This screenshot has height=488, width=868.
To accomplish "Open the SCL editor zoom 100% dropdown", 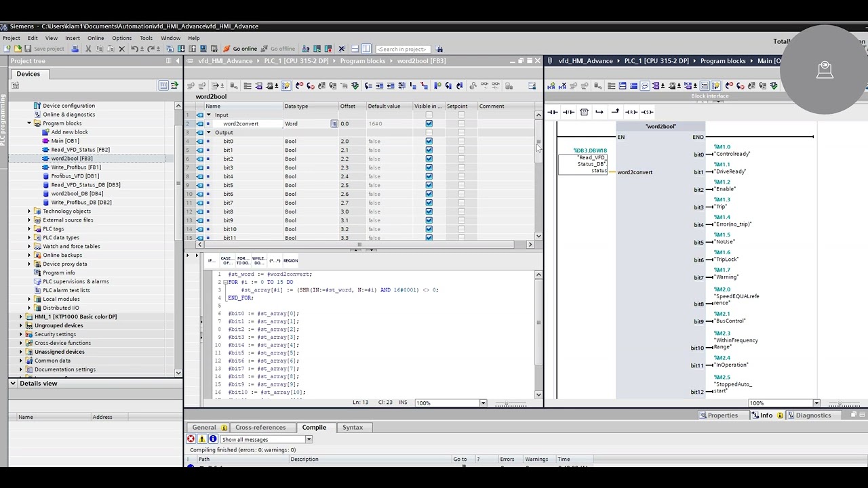I will tap(483, 403).
